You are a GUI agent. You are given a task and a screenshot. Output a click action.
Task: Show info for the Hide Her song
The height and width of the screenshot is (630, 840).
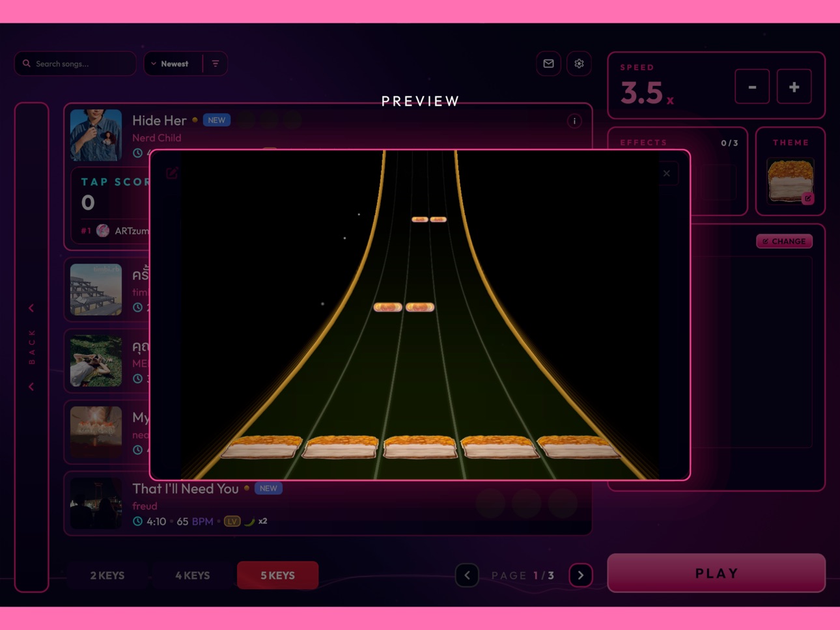[x=574, y=121]
